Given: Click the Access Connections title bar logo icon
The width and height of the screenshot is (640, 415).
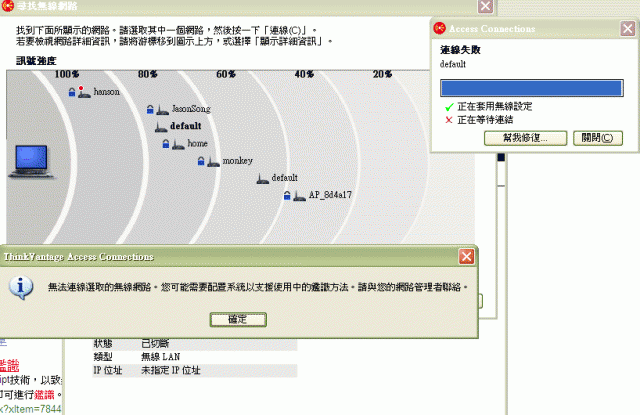Looking at the screenshot, I should click(x=440, y=28).
